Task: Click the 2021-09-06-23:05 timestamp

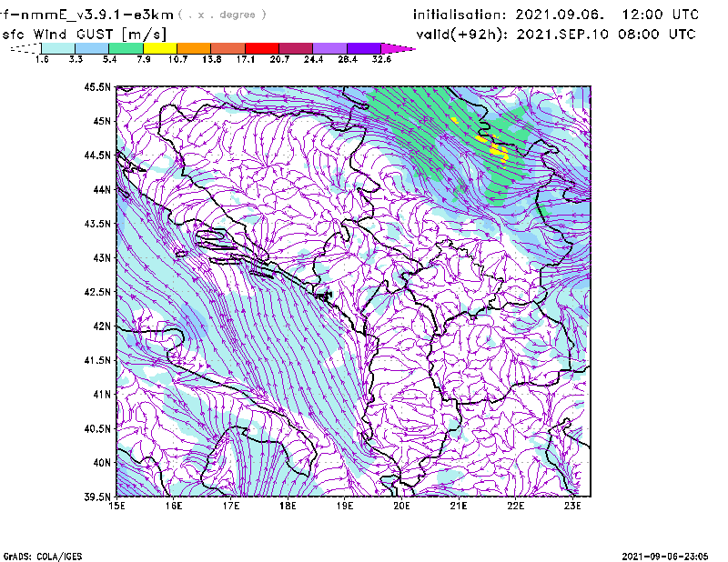Action: tap(665, 557)
